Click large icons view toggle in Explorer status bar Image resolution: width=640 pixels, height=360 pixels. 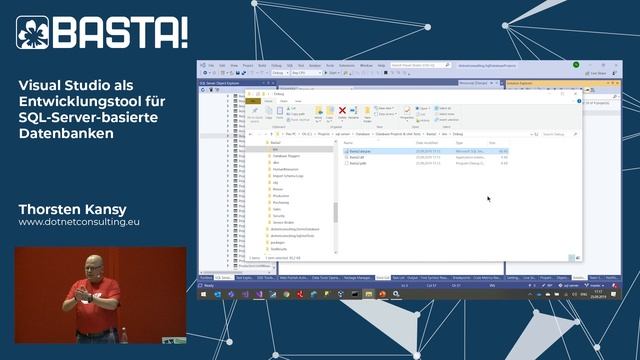pyautogui.click(x=578, y=258)
